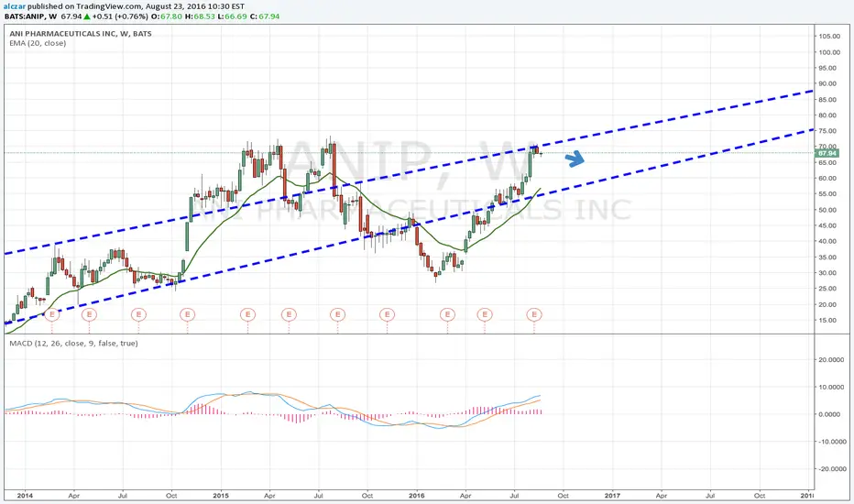The width and height of the screenshot is (854, 504).
Task: Select the BATS:ANIP, W symbol label
Action: 30,16
